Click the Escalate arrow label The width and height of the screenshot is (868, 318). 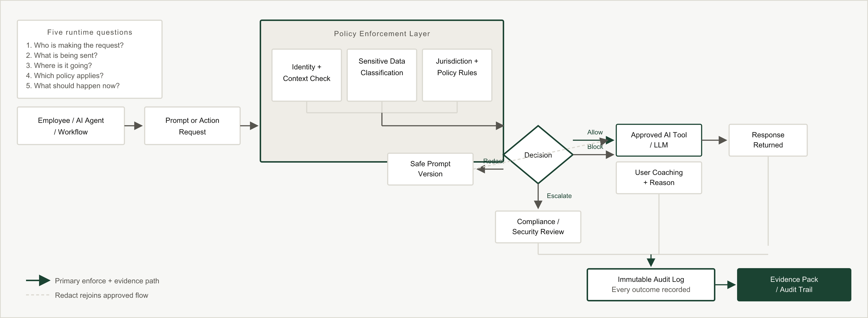pos(559,196)
